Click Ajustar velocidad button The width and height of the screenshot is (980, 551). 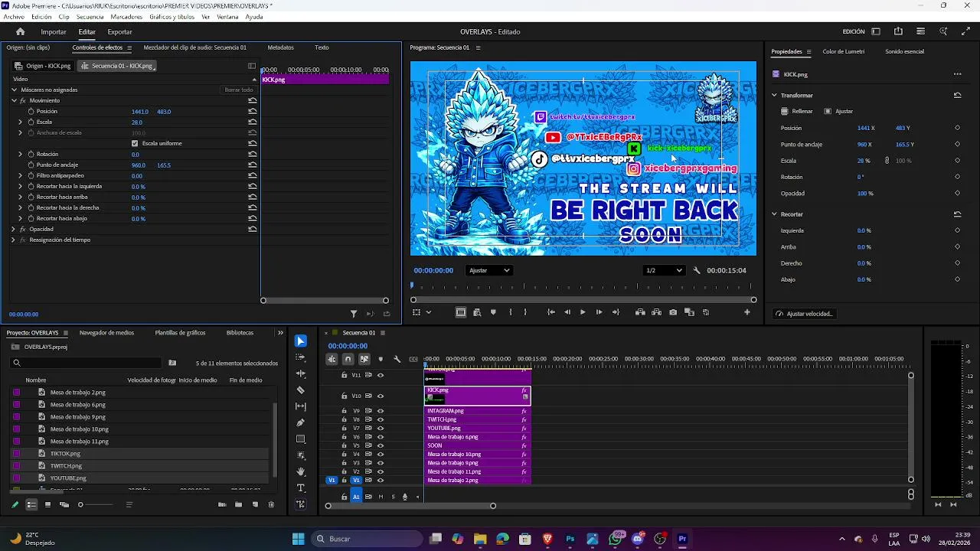tap(804, 314)
